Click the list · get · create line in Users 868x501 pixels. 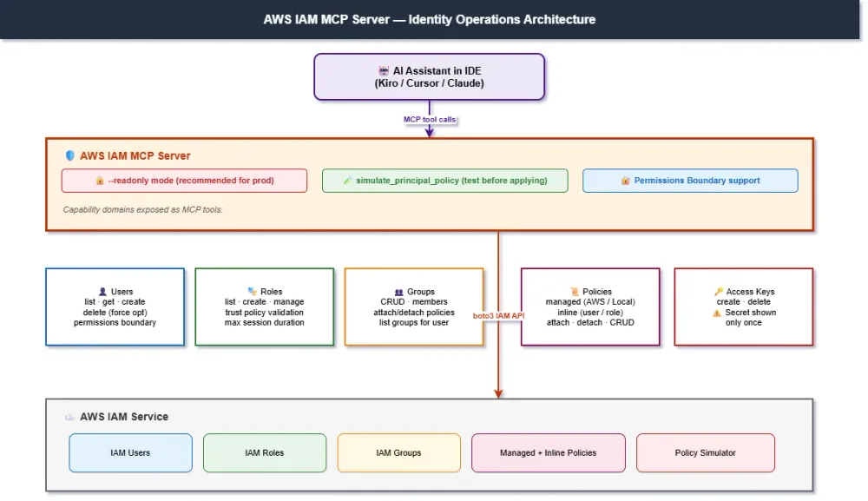click(x=115, y=301)
